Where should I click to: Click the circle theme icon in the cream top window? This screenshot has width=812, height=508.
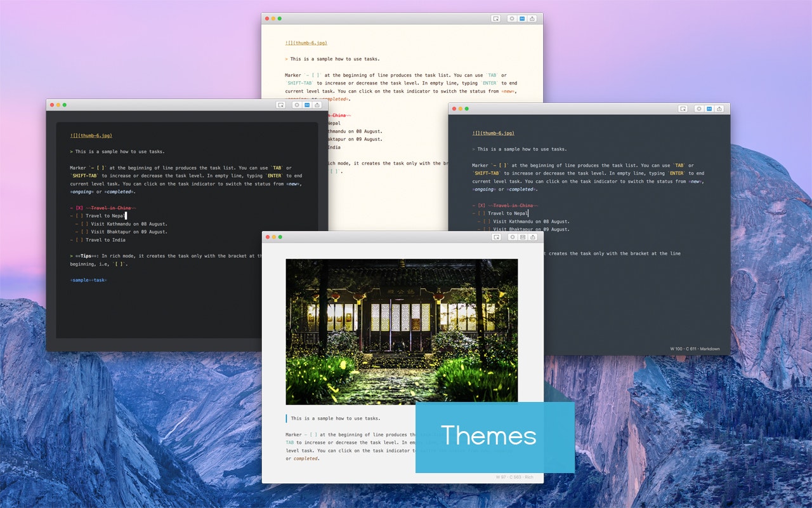(x=512, y=18)
